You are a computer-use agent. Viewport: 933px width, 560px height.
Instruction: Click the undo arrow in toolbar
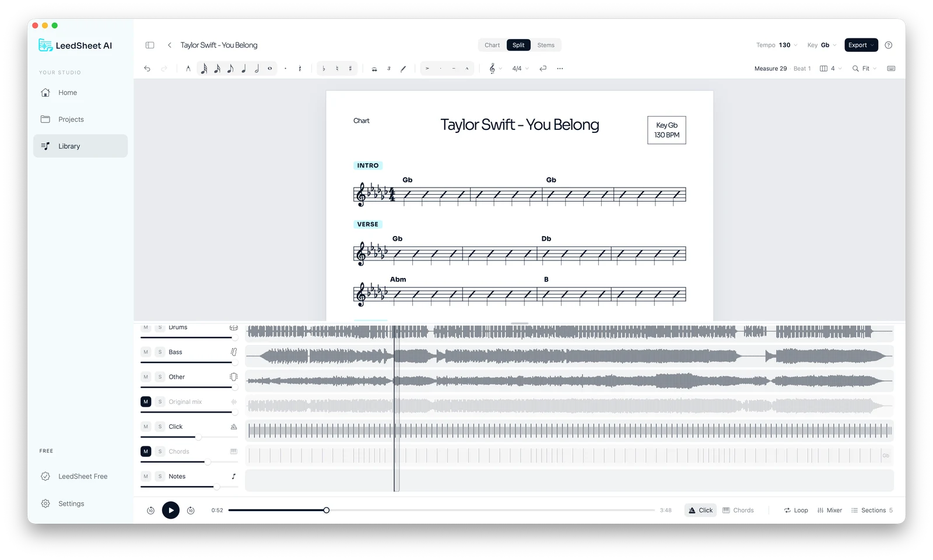tap(147, 69)
